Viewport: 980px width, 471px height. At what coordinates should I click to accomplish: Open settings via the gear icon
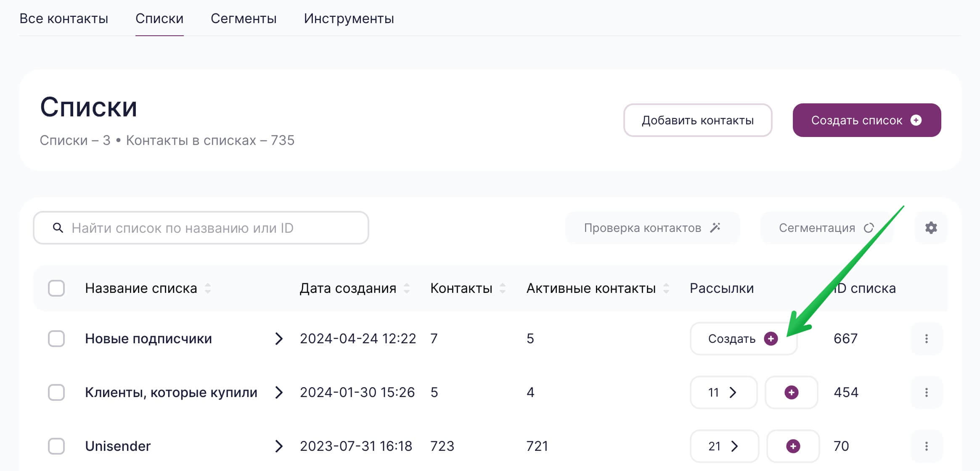(930, 228)
